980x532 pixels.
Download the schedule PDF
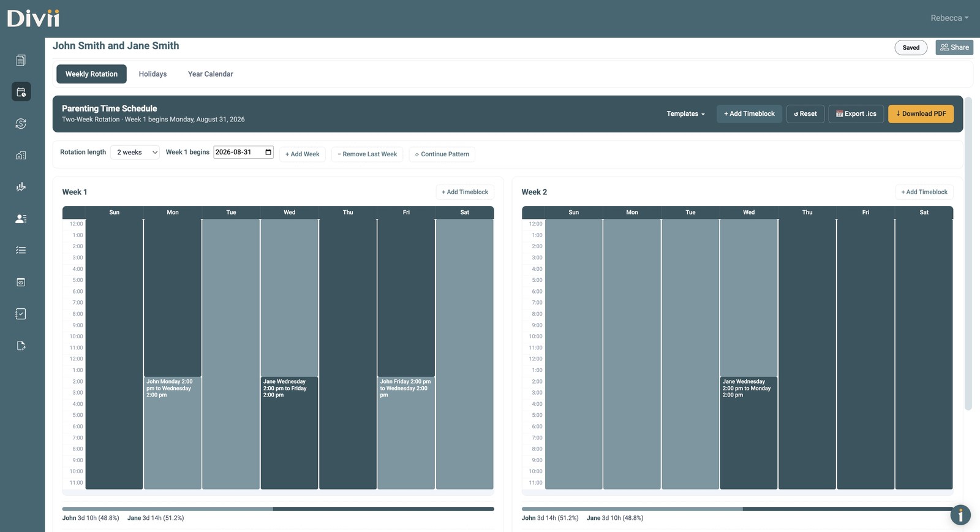pos(921,114)
